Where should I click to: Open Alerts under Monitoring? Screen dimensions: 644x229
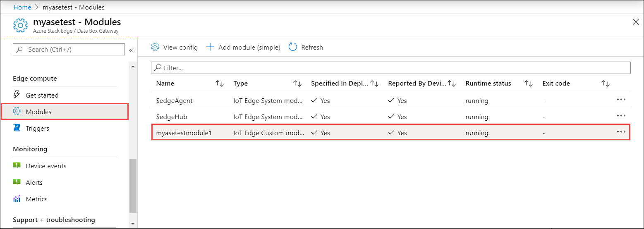[34, 182]
